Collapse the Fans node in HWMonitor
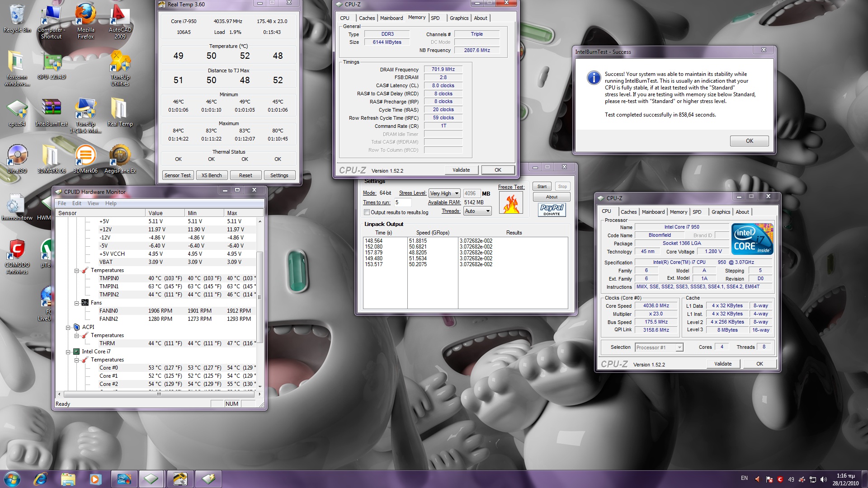Image resolution: width=868 pixels, height=488 pixels. tap(77, 303)
